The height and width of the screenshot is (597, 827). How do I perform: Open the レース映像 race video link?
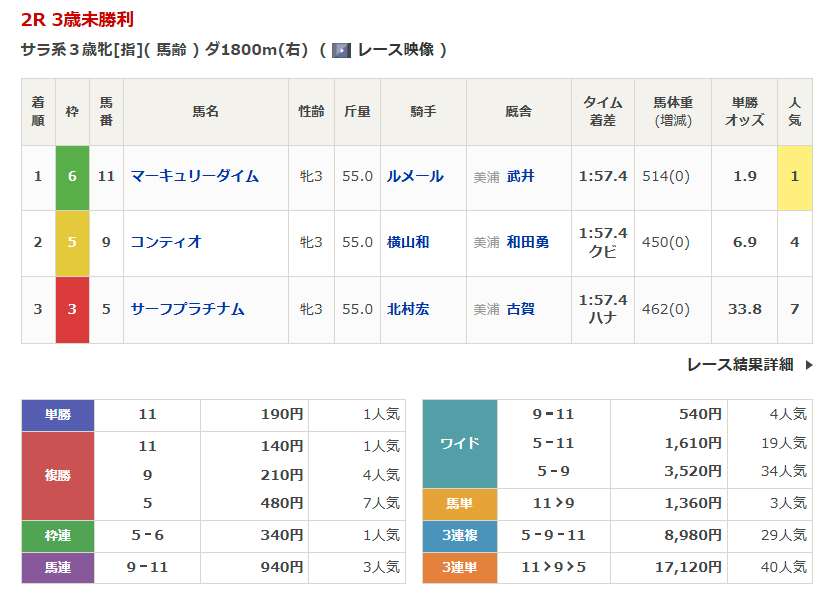[396, 50]
